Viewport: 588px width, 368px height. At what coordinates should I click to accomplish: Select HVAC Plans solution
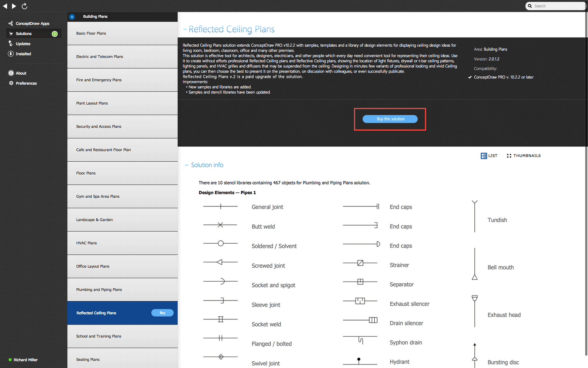click(x=122, y=243)
